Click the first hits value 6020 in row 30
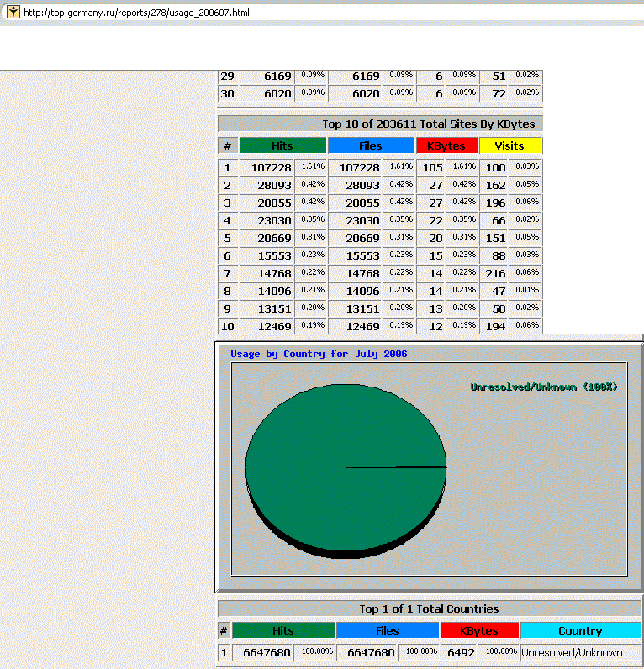This screenshot has height=669, width=644. [x=277, y=93]
